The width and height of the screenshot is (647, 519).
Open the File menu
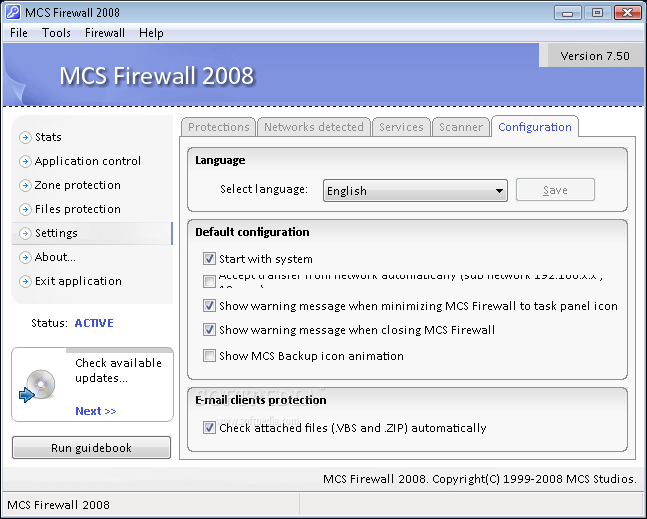(19, 33)
